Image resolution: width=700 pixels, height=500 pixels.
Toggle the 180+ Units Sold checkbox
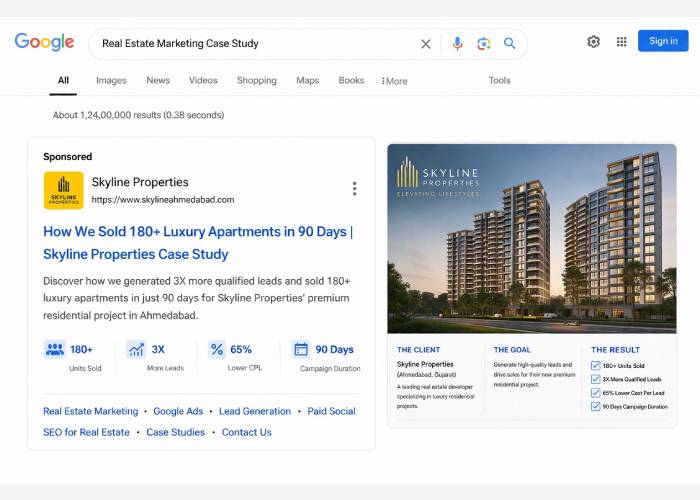click(x=595, y=366)
